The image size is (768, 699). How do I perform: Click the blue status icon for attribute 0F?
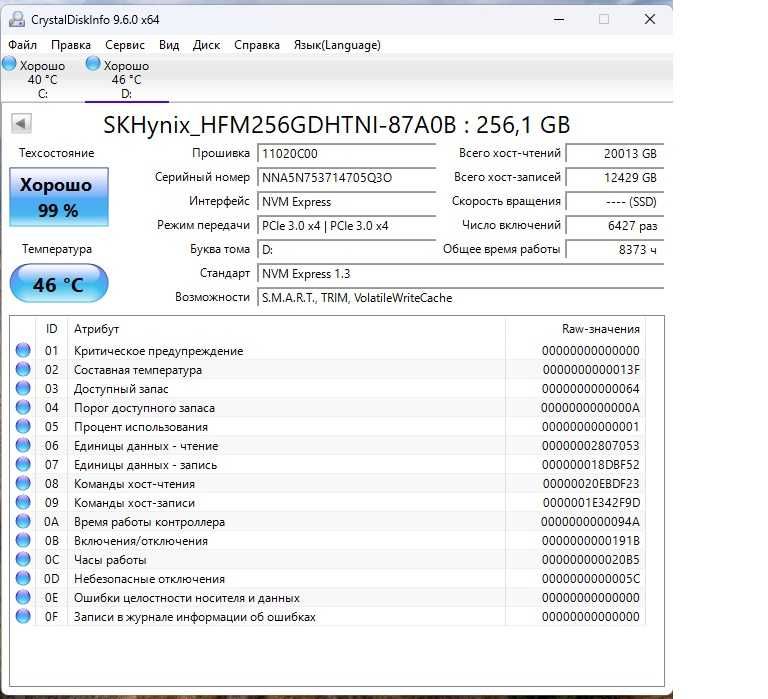23,617
